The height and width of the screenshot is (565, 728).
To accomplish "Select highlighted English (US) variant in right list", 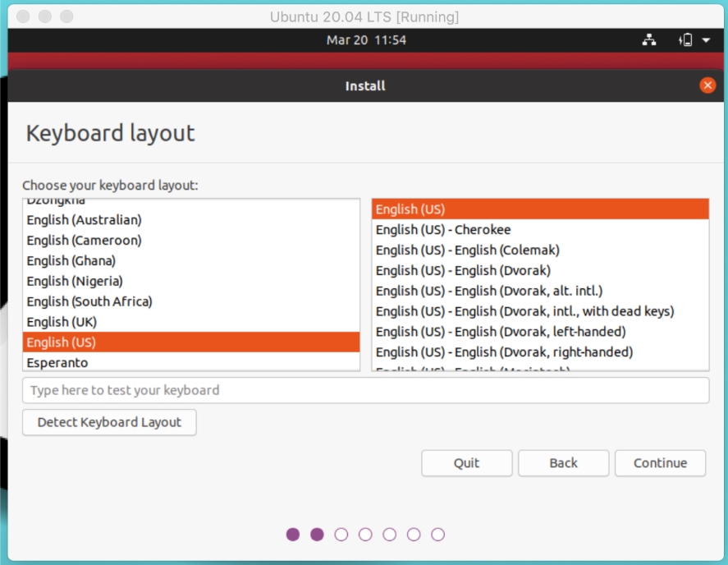I will coord(540,209).
